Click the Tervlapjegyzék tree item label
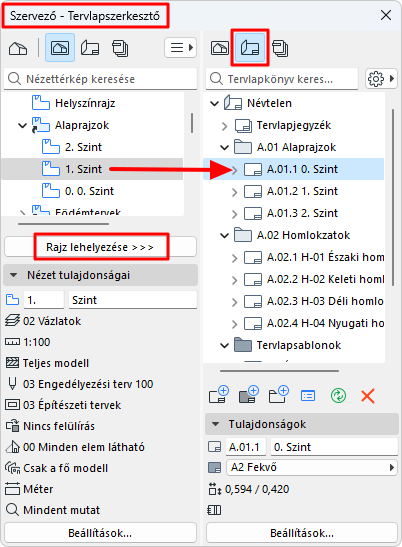The width and height of the screenshot is (402, 547). coord(294,125)
